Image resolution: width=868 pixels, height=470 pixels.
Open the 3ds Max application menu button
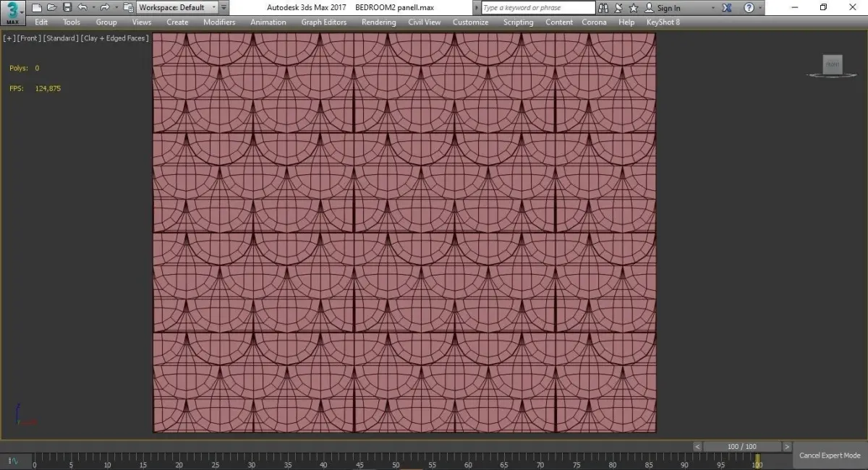pyautogui.click(x=13, y=12)
